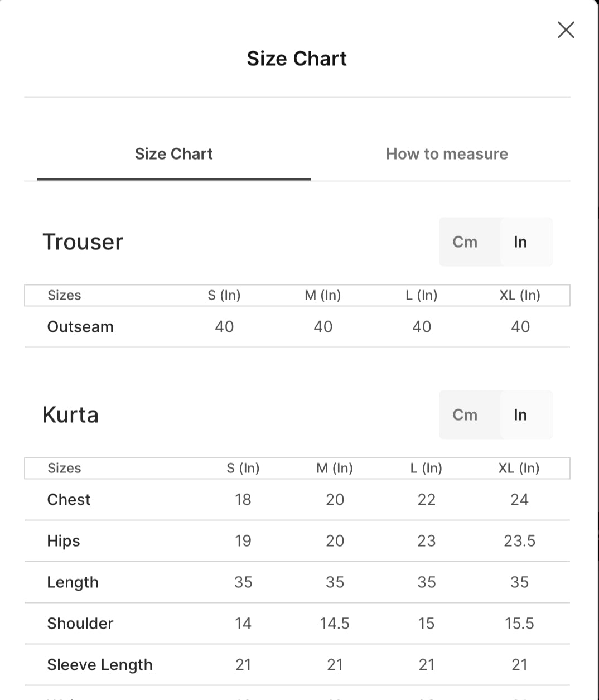Select the Kurta Length row label
Image resolution: width=599 pixels, height=700 pixels.
click(x=73, y=582)
